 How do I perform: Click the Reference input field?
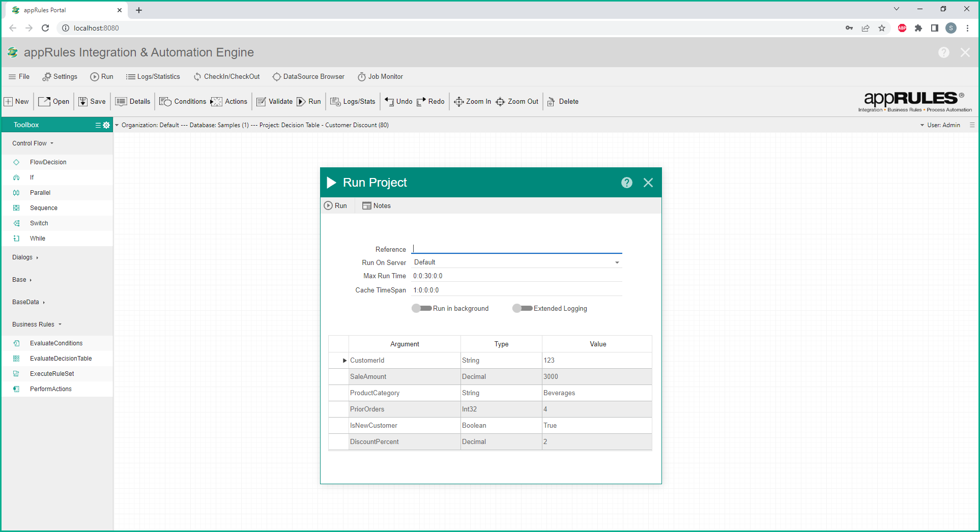(x=517, y=249)
